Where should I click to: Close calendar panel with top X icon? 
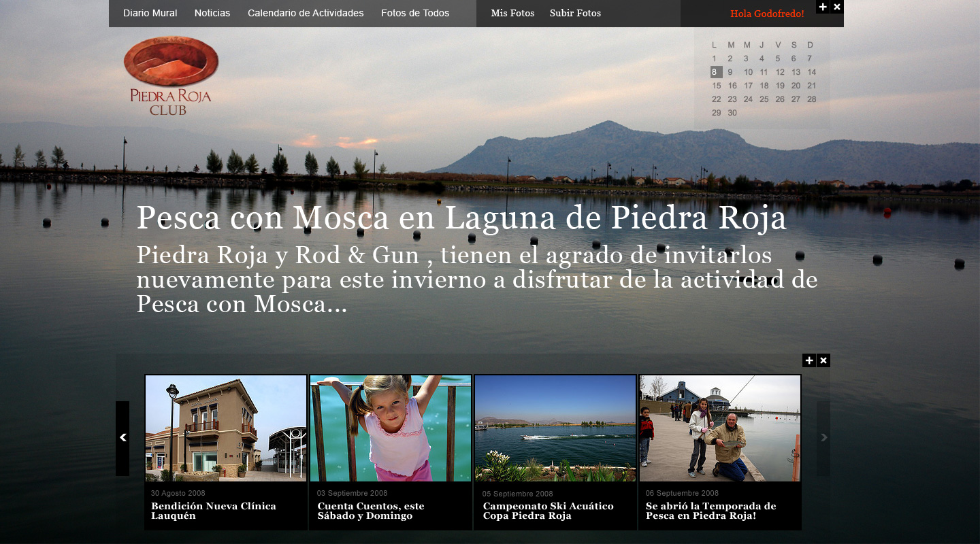pyautogui.click(x=837, y=7)
